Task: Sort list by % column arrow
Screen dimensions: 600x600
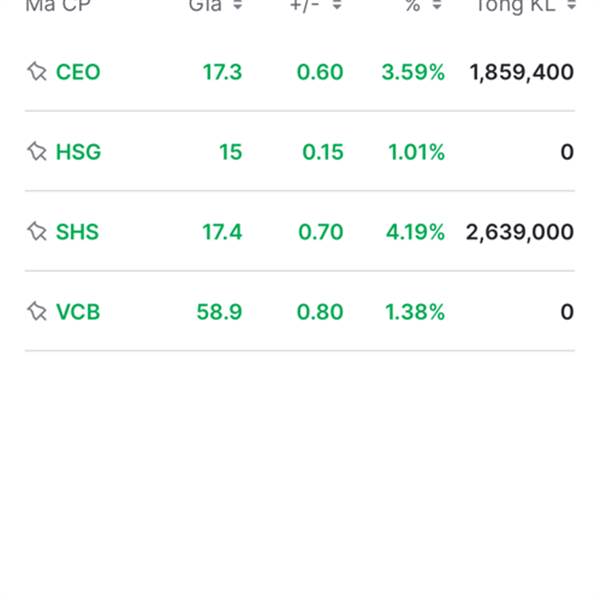Action: (437, 6)
